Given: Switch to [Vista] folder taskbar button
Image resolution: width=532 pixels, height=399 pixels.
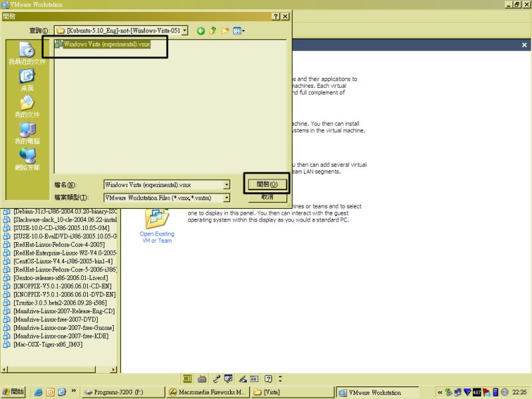Looking at the screenshot, I should (x=293, y=392).
